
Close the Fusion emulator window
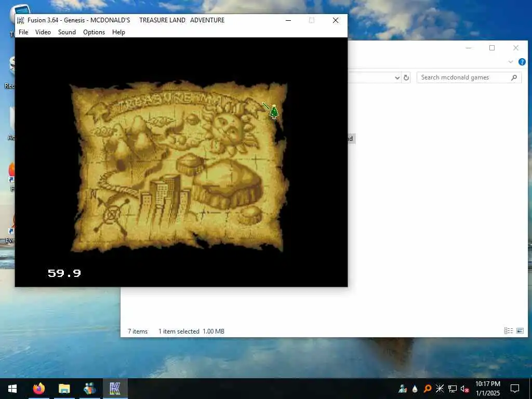tap(336, 20)
